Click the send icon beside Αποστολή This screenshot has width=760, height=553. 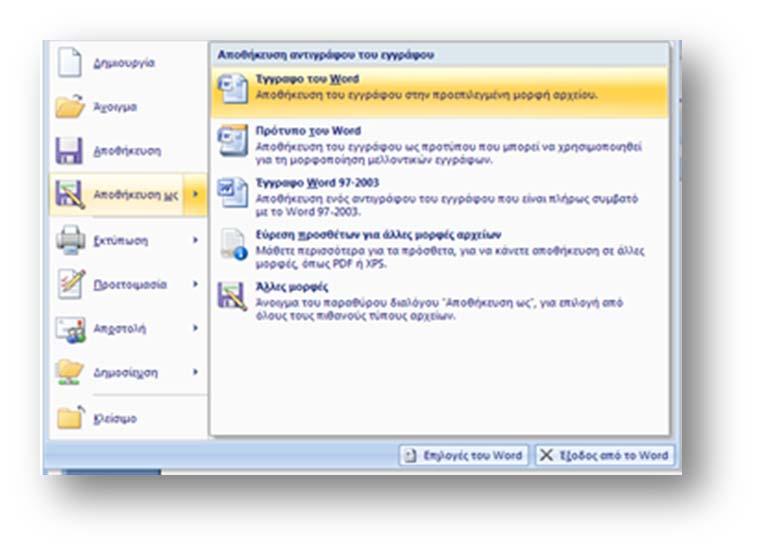tap(71, 330)
